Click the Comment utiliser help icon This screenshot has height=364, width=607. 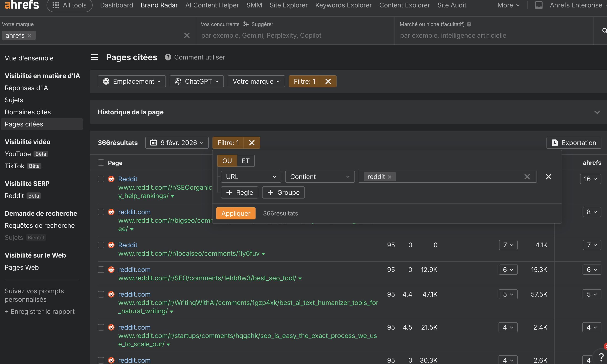click(x=168, y=57)
